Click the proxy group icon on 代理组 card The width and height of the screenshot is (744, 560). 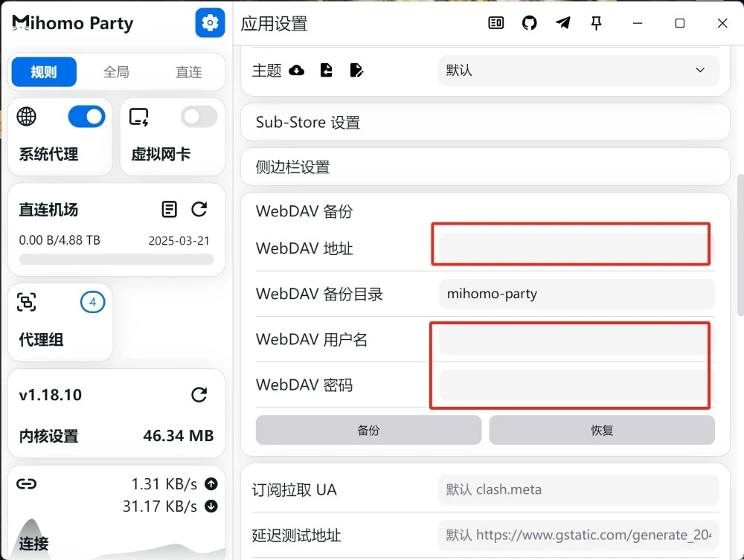[x=27, y=302]
